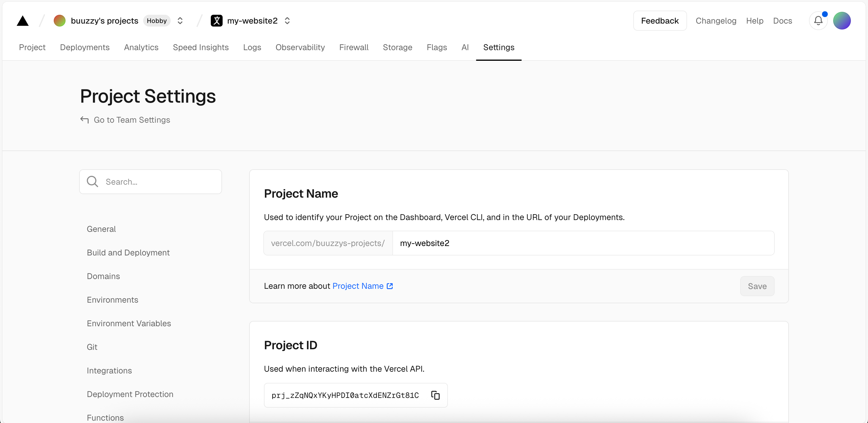Go to Team Settings link

pyautogui.click(x=132, y=120)
